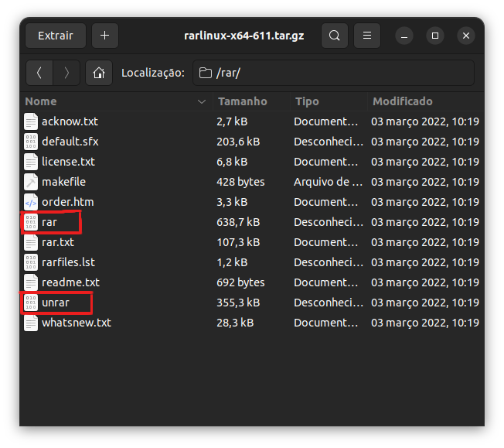This screenshot has height=448, width=504.
Task: Open the hamburger menu
Action: click(x=366, y=36)
